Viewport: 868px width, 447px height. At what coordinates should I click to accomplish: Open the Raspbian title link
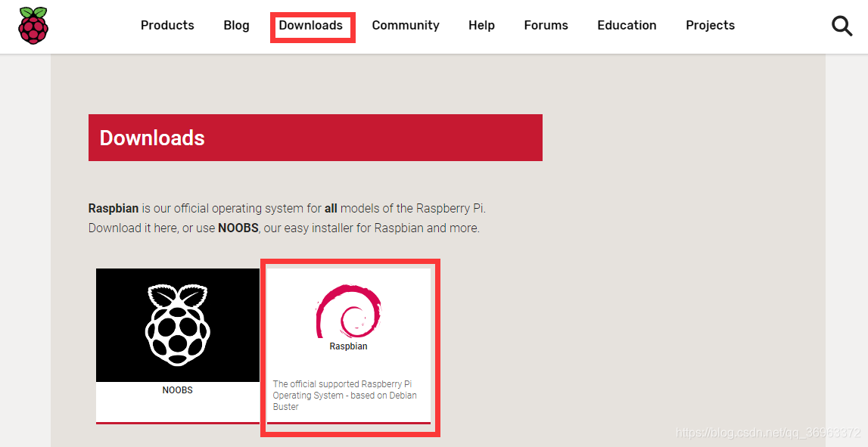coord(348,346)
